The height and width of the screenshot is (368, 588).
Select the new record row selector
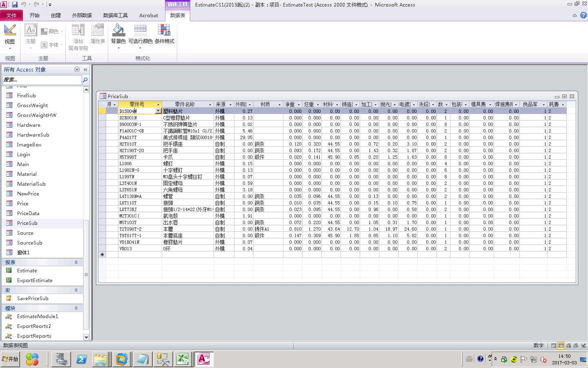[102, 255]
